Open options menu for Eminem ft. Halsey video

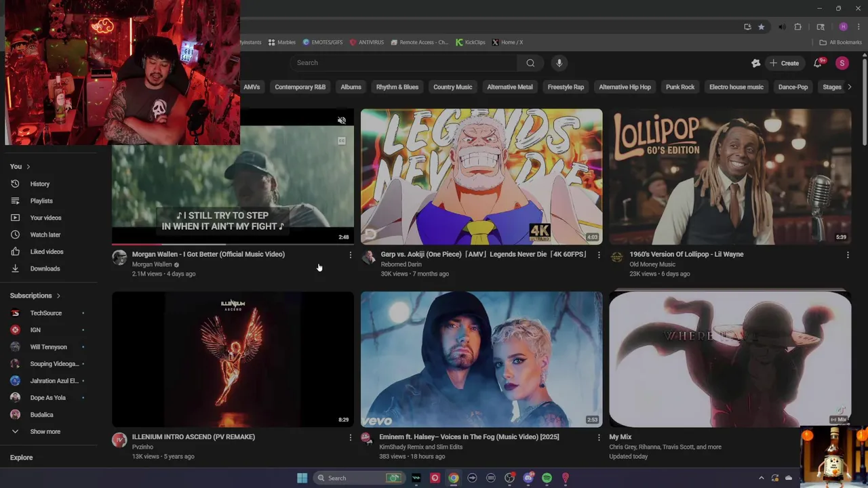click(x=598, y=438)
